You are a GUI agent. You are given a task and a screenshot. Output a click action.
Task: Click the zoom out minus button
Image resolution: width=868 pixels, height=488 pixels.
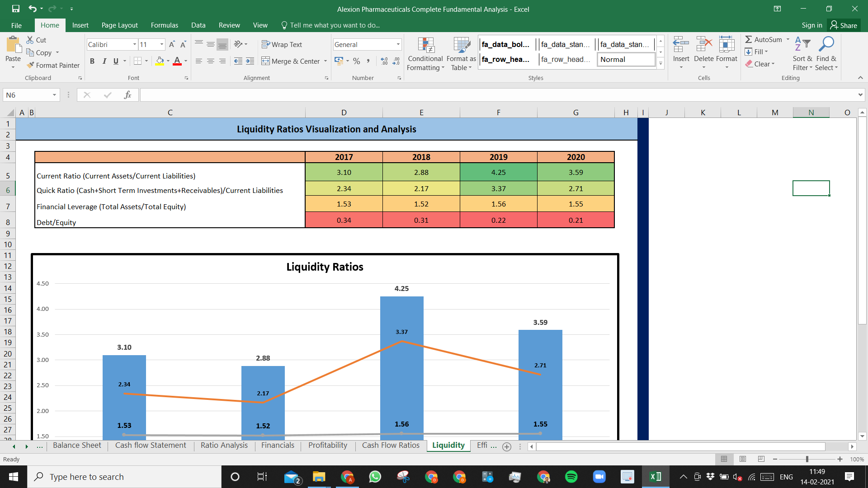[x=775, y=459]
